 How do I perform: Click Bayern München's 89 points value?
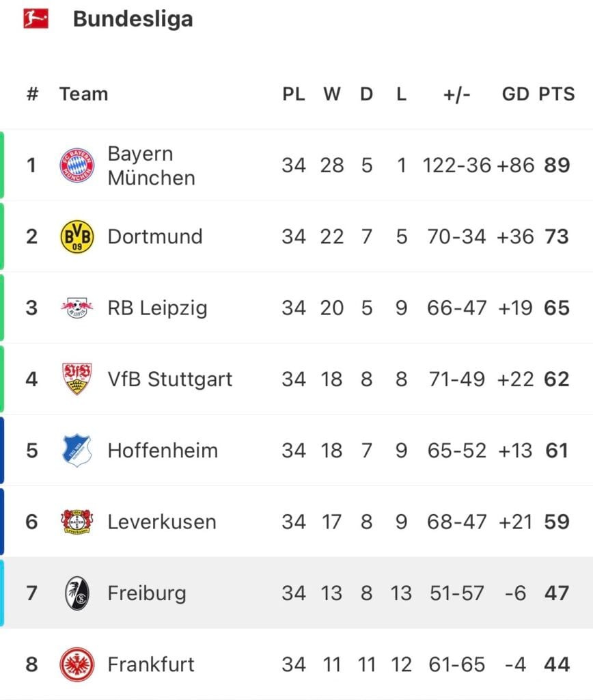coord(557,165)
